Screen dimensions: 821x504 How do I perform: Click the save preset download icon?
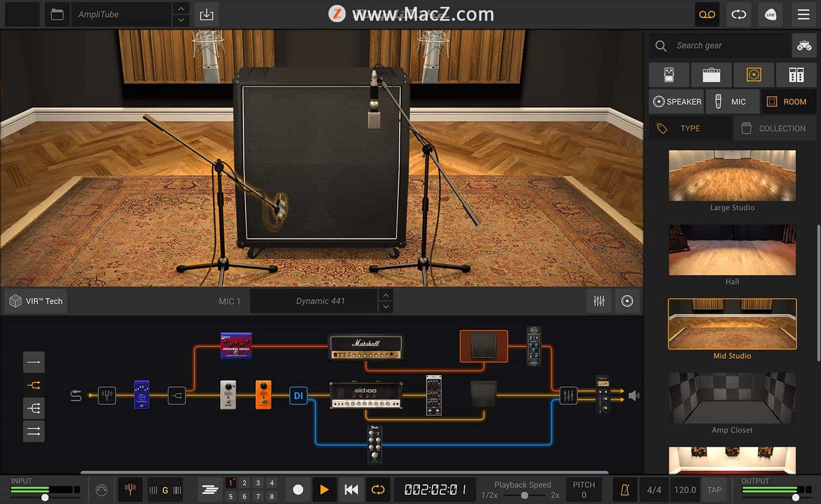[x=207, y=15]
